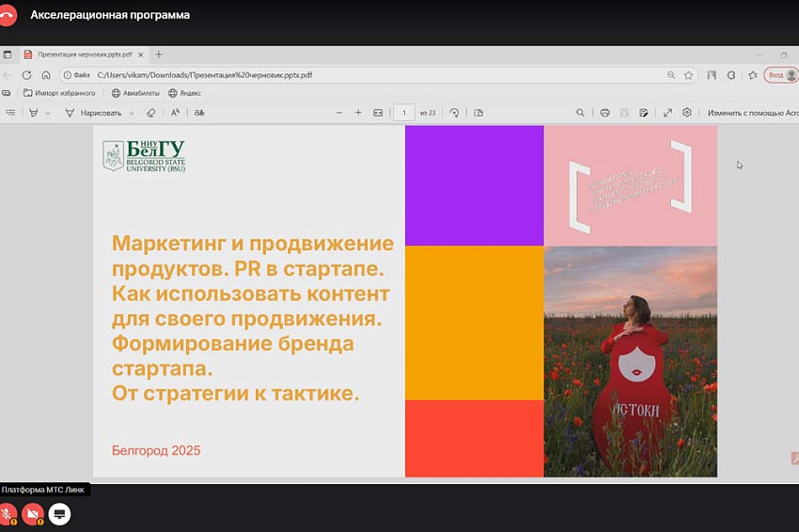This screenshot has width=799, height=532.
Task: Toggle screen sharing button
Action: click(59, 514)
